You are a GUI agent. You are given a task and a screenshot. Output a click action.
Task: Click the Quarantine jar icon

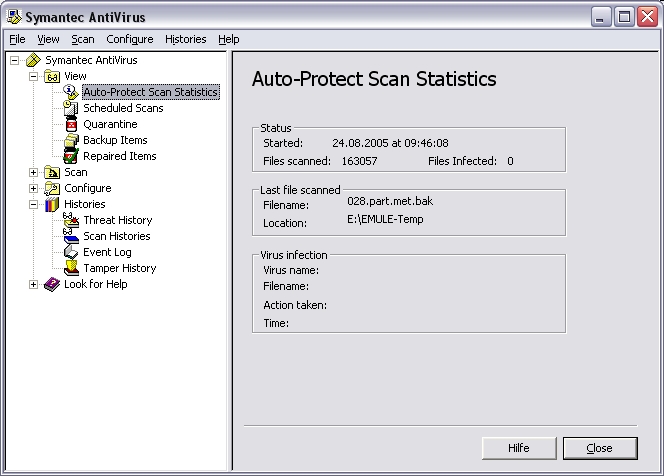(71, 125)
